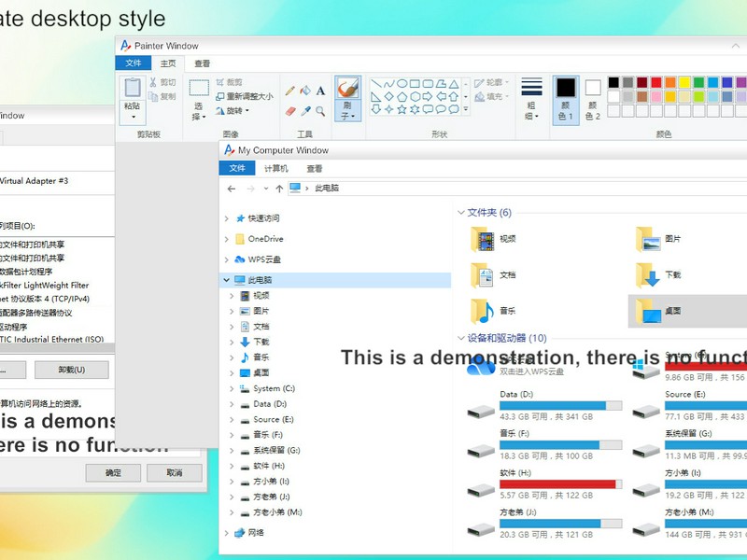
Task: Click the 取消 button in left window
Action: pyautogui.click(x=175, y=473)
